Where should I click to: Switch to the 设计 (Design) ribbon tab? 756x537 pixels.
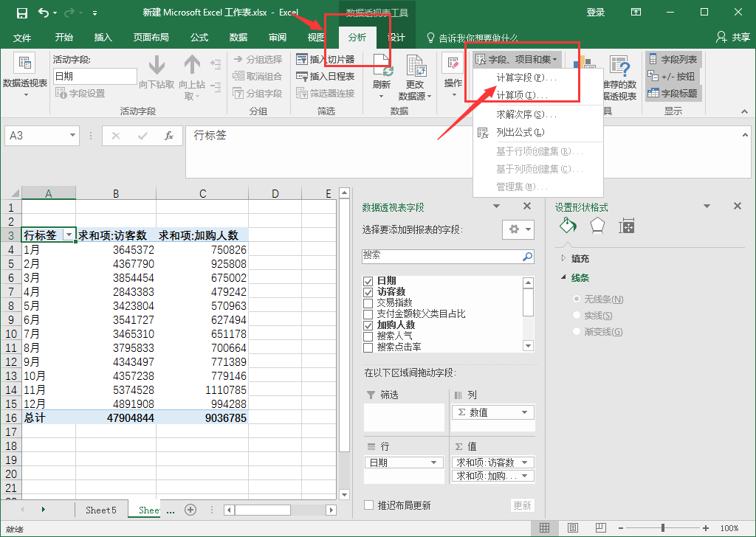[396, 38]
